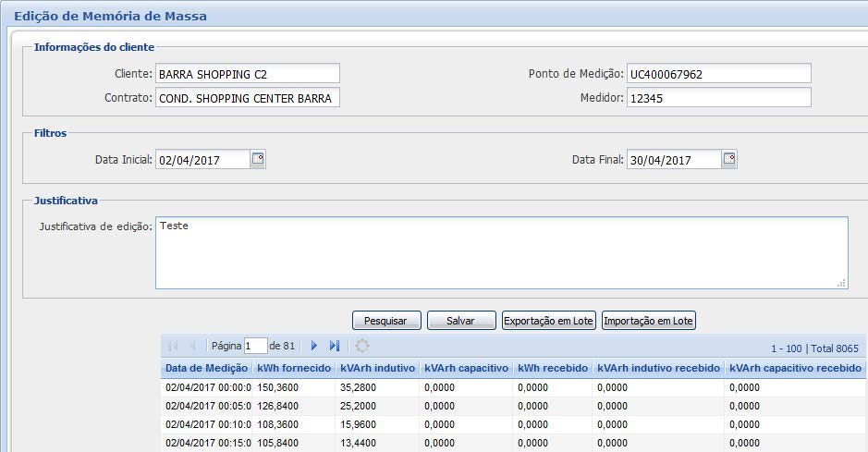The image size is (868, 452).
Task: Select the 02/04/2017 00:05 date cell
Action: click(x=207, y=406)
